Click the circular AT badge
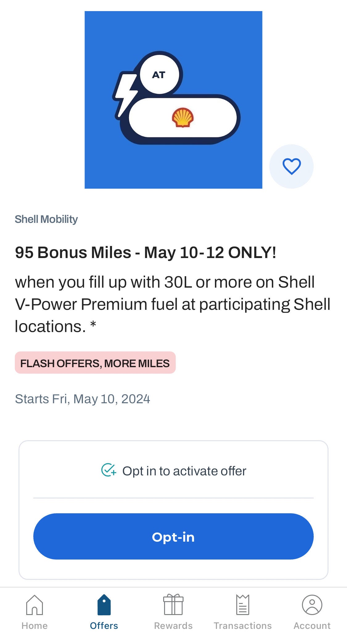347x644 pixels. pos(159,74)
